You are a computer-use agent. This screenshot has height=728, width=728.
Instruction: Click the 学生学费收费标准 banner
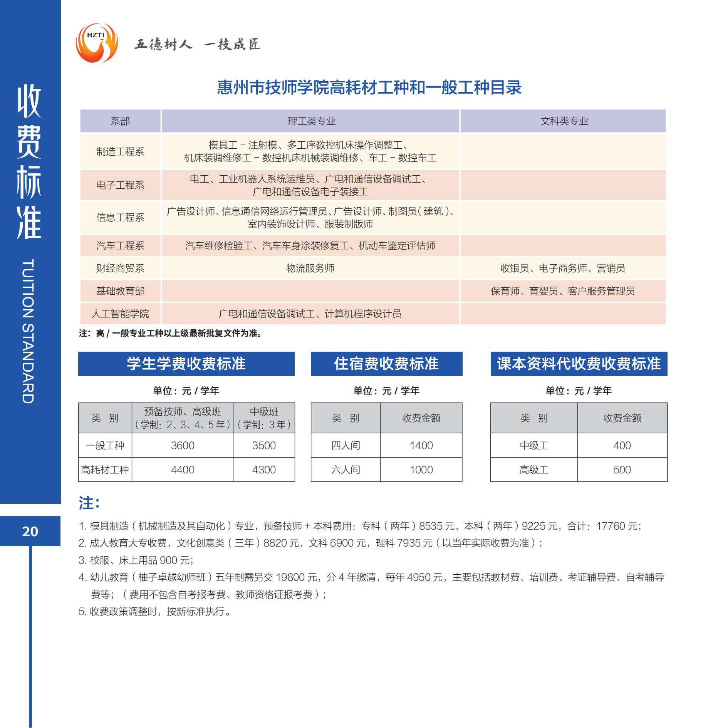[x=186, y=364]
